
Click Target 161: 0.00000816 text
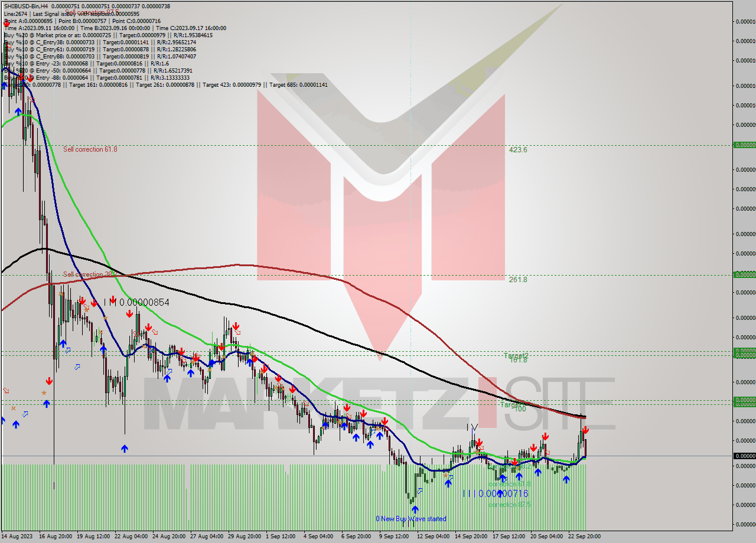click(98, 84)
